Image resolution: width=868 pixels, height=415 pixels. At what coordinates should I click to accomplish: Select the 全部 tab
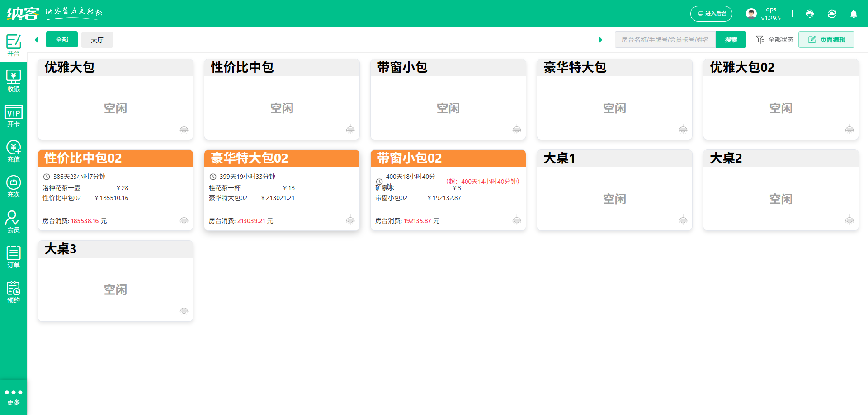62,40
